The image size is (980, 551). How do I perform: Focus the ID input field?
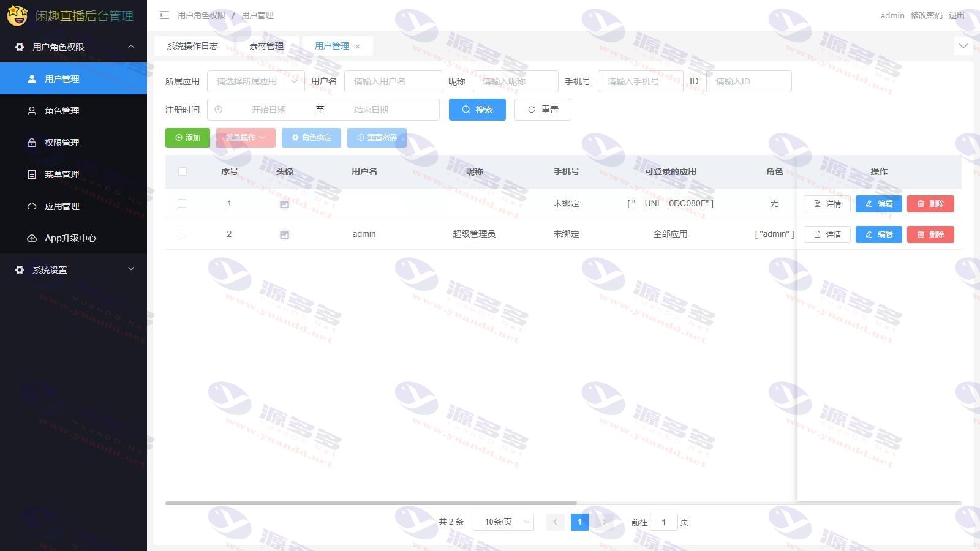tap(749, 81)
